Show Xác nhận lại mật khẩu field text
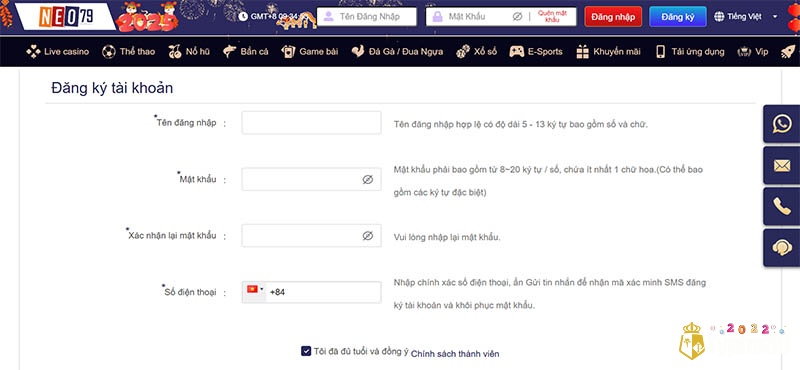 point(367,236)
